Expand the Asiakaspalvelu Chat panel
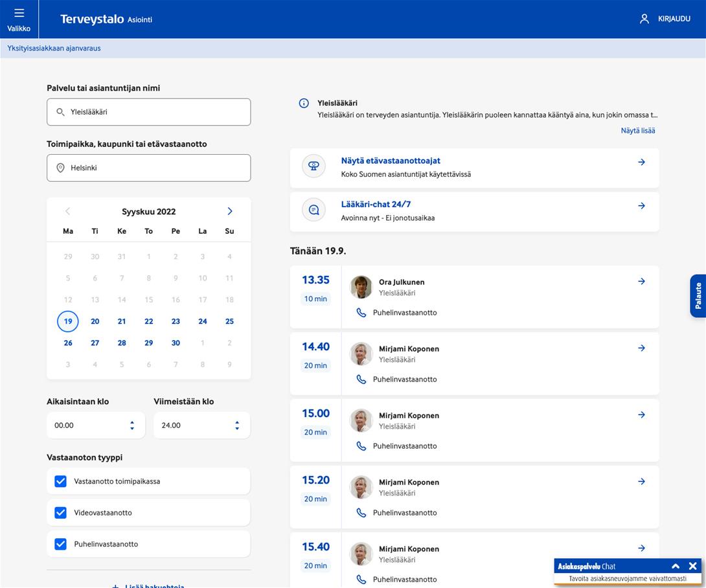 676,566
